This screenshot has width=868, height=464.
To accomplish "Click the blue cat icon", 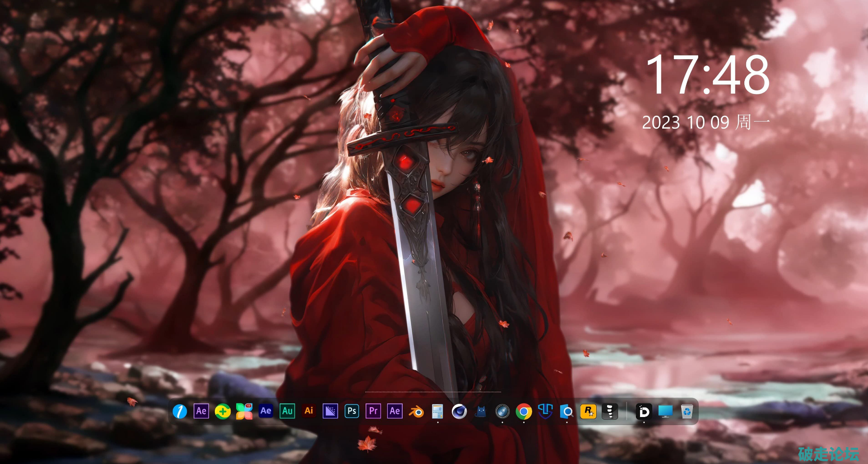I will point(481,412).
